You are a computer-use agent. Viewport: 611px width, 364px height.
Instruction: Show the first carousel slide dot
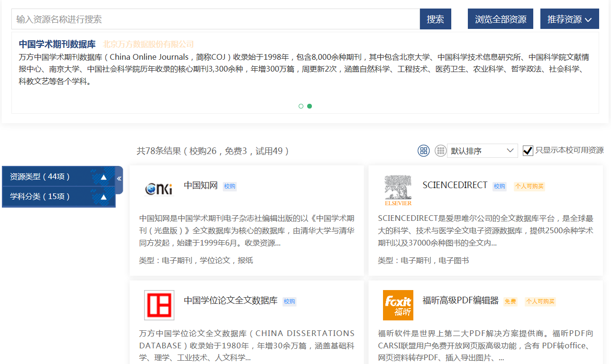click(301, 106)
